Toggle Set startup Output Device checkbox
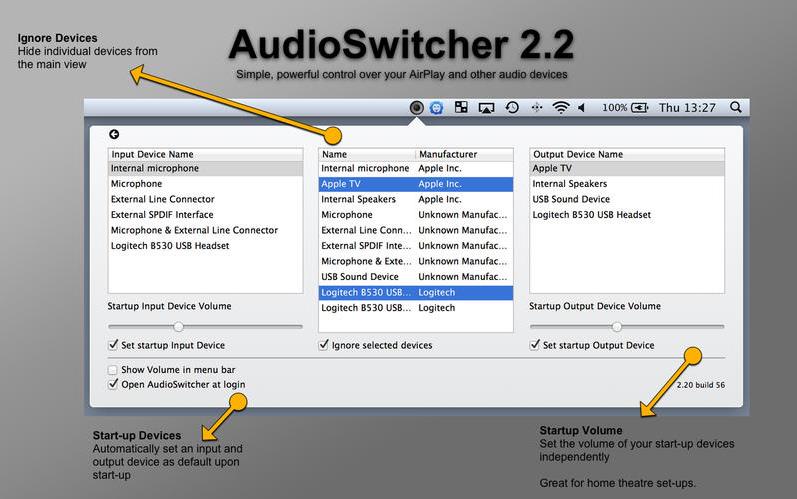This screenshot has height=499, width=797. (x=535, y=345)
